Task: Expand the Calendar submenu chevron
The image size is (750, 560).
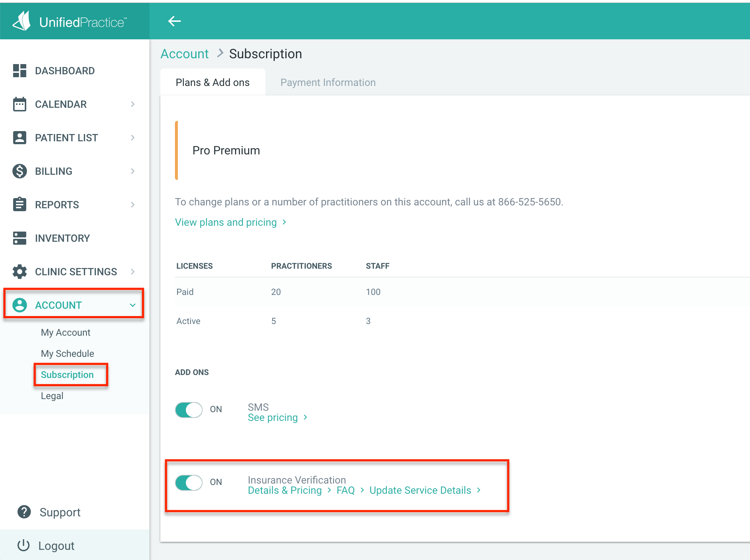Action: pyautogui.click(x=133, y=104)
